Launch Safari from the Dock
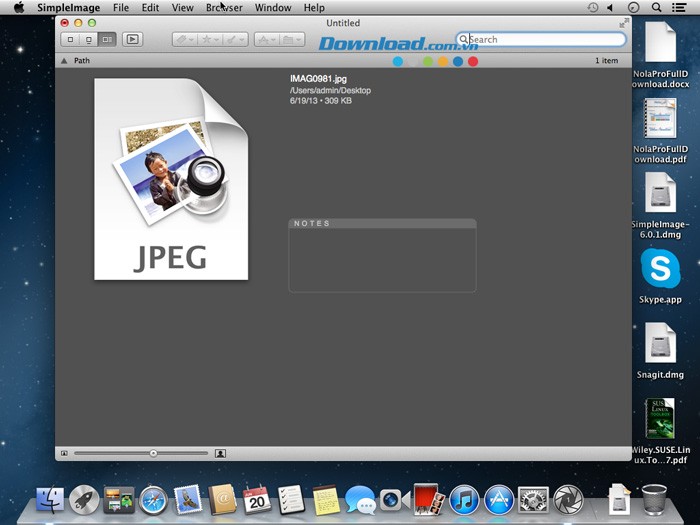The height and width of the screenshot is (525, 700). click(x=153, y=499)
